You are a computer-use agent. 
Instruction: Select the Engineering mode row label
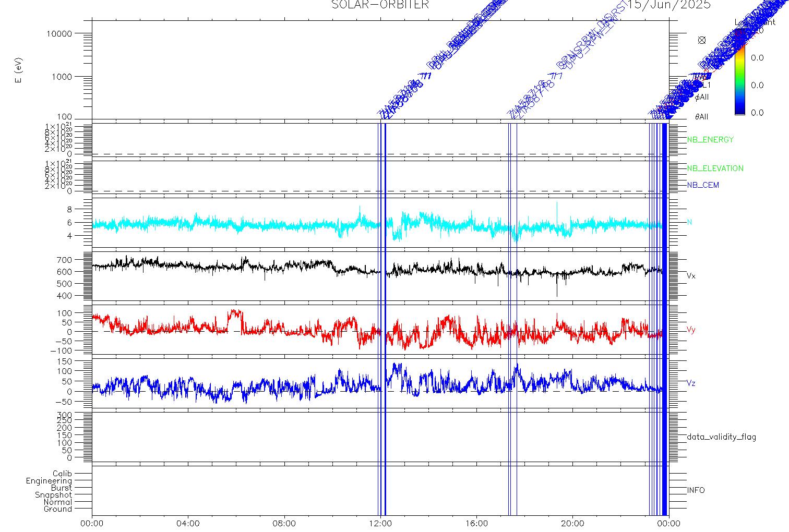pyautogui.click(x=49, y=481)
